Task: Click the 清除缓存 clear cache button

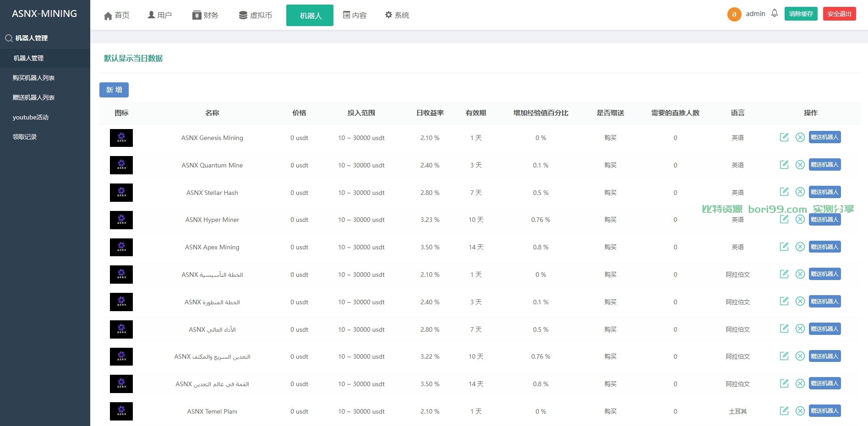Action: pos(801,14)
